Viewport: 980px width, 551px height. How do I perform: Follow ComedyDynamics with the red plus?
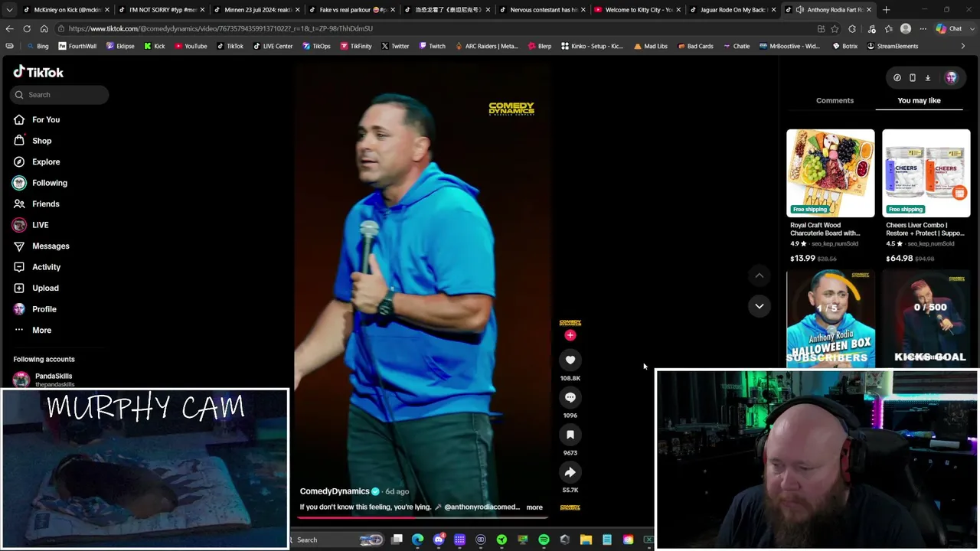coord(570,335)
